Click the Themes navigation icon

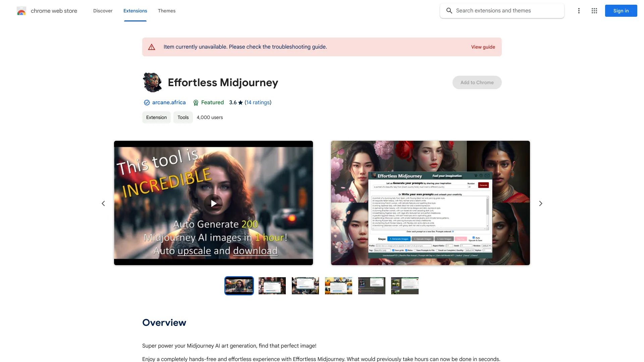pos(167,11)
